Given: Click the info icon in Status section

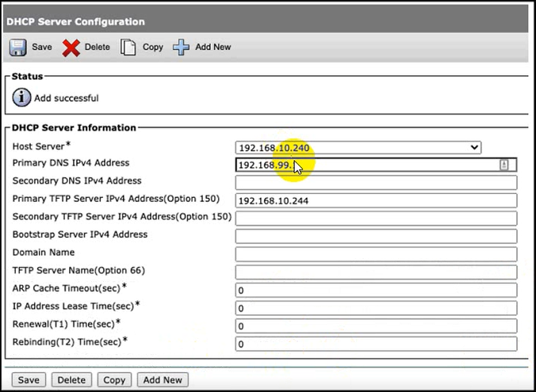Looking at the screenshot, I should pos(21,98).
